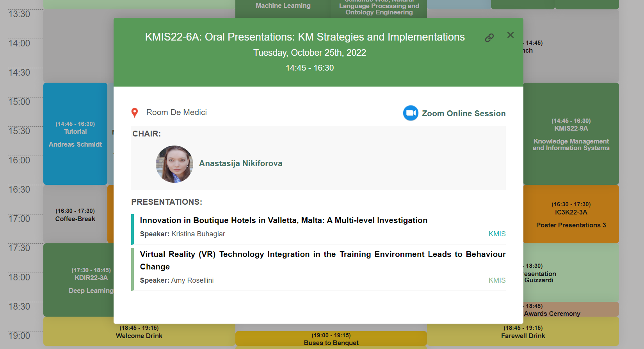Open the Awards Ceremony schedule block
The image size is (644, 349).
571,310
